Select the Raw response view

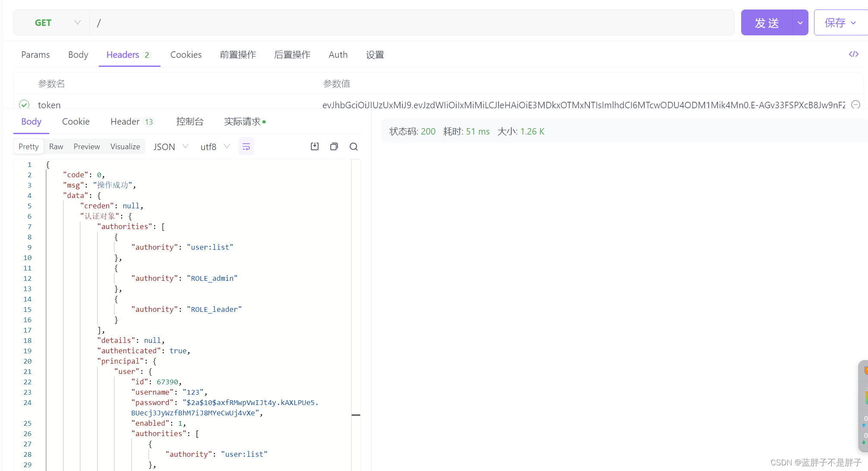(x=56, y=147)
